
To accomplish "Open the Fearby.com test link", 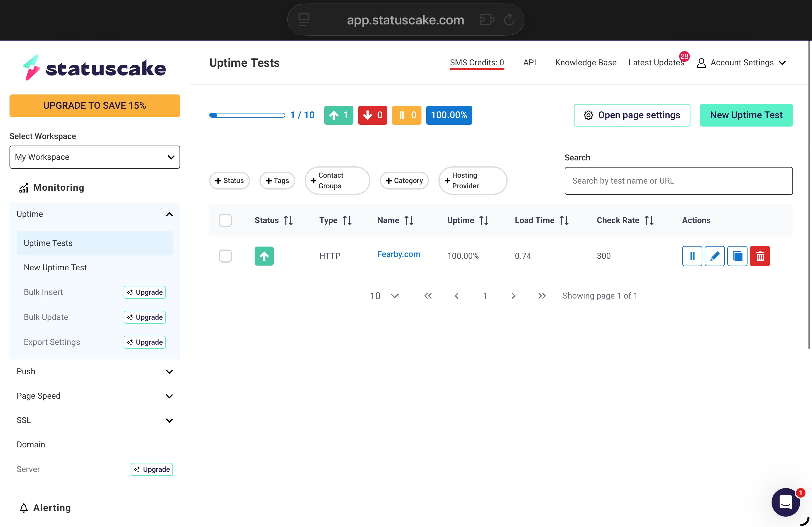I will [x=399, y=255].
